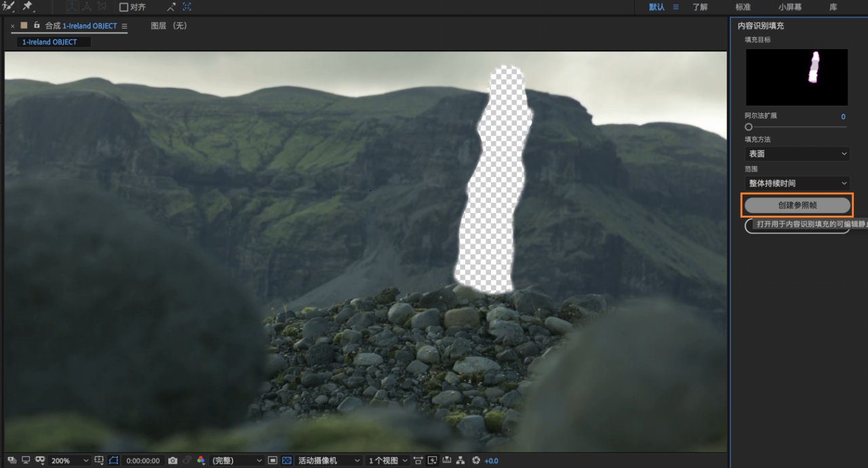The image size is (868, 468).
Task: Open the 填充方法 dropdown showing 表面
Action: tap(797, 154)
